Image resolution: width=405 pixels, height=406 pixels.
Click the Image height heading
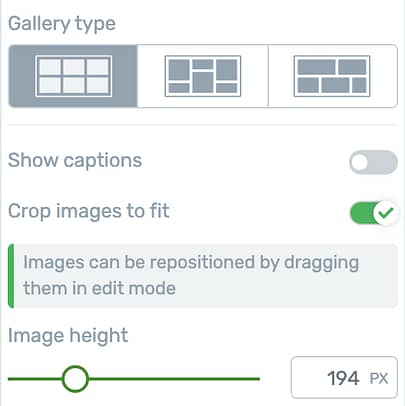(68, 335)
